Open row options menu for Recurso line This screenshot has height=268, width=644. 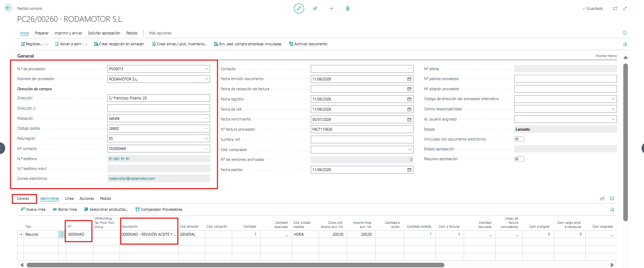point(62,234)
